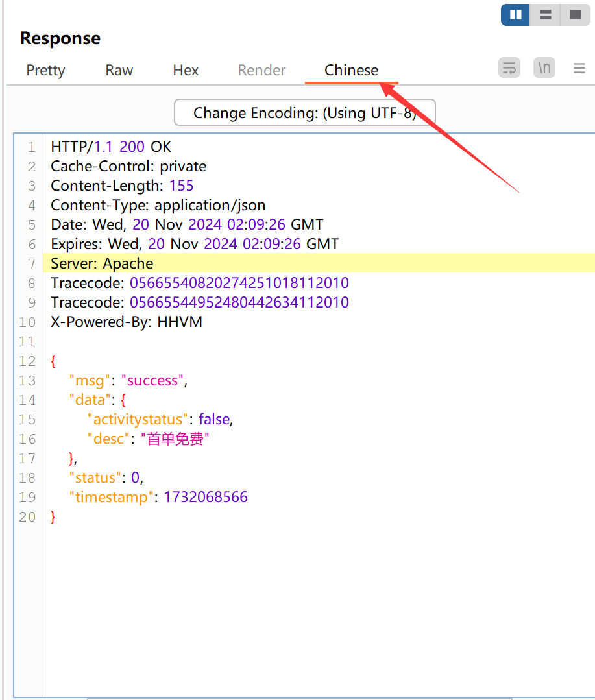The height and width of the screenshot is (700, 595).
Task: Click the "desc" value with Chinese text
Action: [x=175, y=439]
